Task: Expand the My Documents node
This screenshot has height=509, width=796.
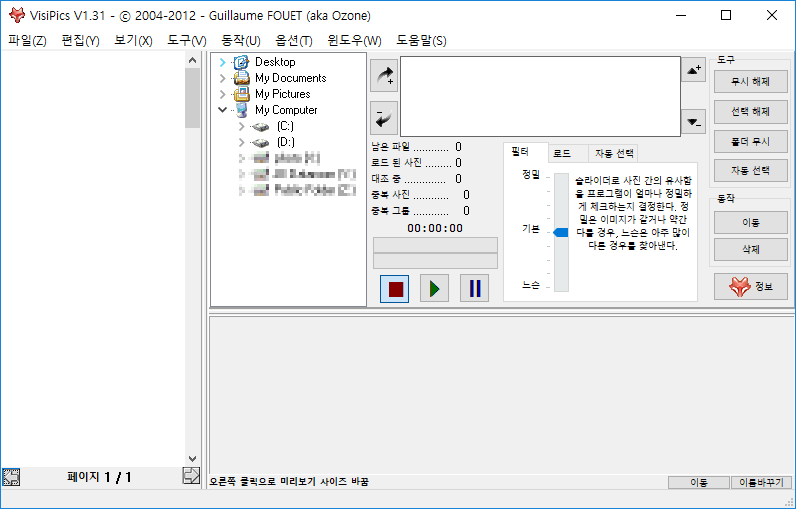Action: pyautogui.click(x=222, y=78)
